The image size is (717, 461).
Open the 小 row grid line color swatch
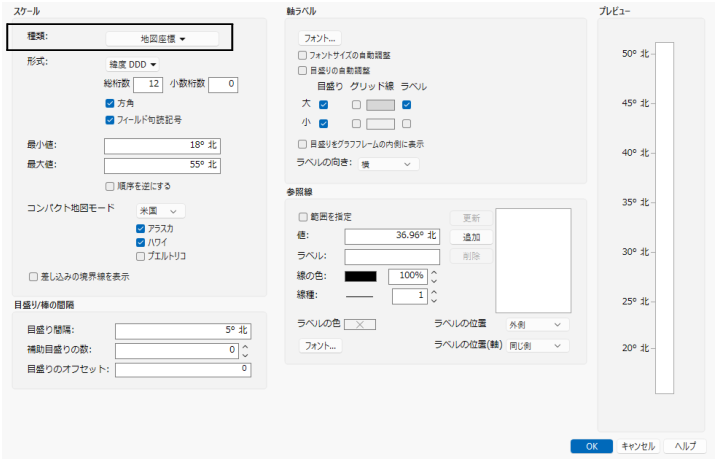pos(380,124)
